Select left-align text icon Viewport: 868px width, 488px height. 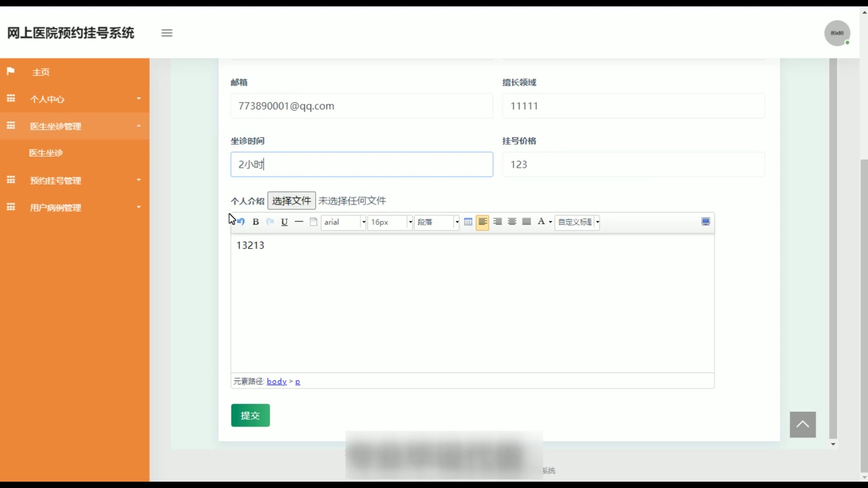[x=482, y=222]
